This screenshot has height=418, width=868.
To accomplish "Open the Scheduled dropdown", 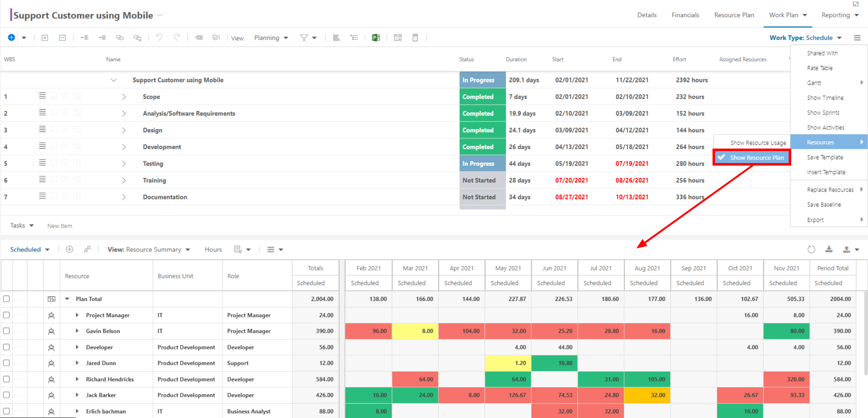I will point(30,250).
